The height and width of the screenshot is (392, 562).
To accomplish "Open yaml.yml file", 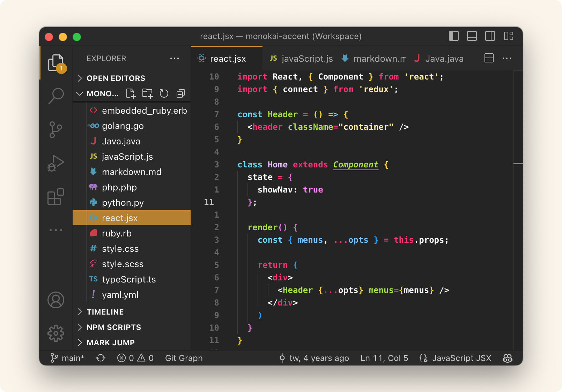I will tap(132, 295).
